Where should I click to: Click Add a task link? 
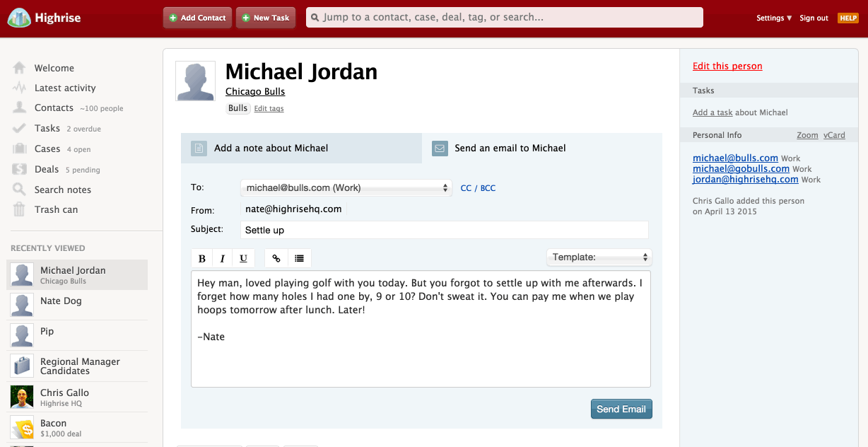[712, 112]
